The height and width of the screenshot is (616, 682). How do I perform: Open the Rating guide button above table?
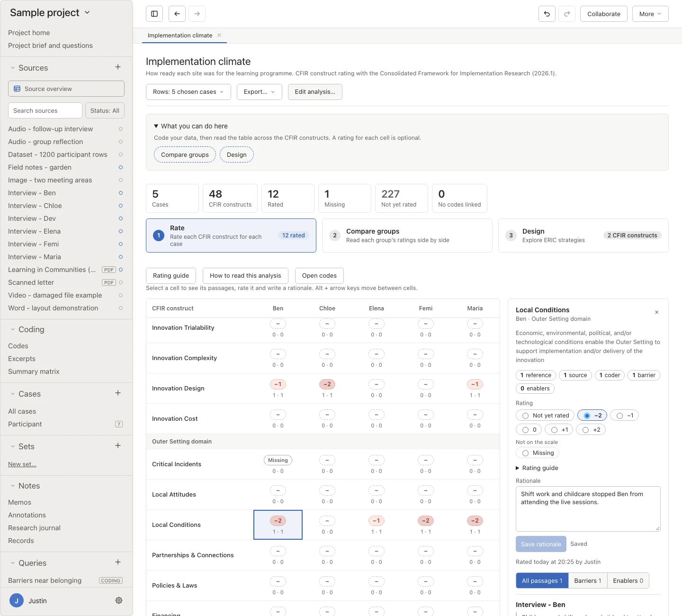(x=171, y=276)
